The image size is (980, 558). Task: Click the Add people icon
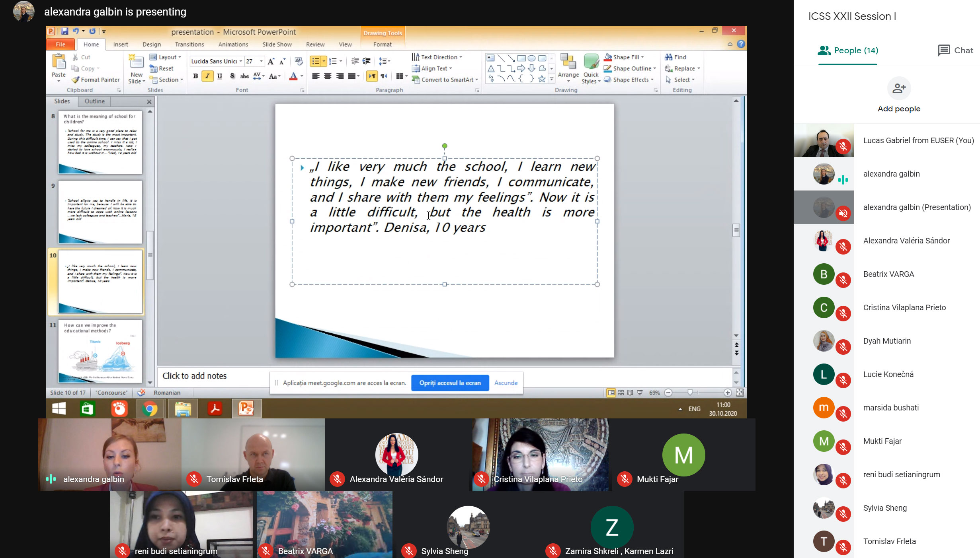point(899,88)
